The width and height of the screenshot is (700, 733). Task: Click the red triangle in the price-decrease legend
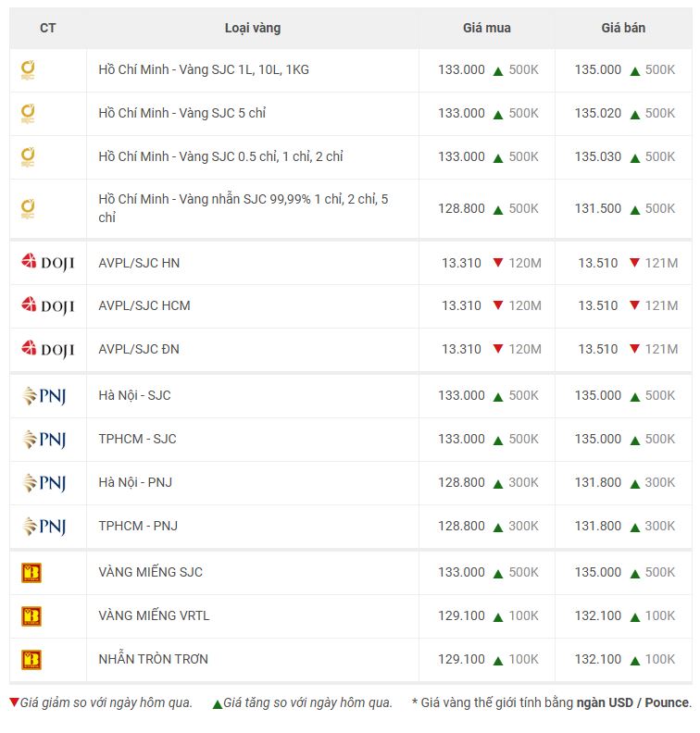click(x=14, y=702)
